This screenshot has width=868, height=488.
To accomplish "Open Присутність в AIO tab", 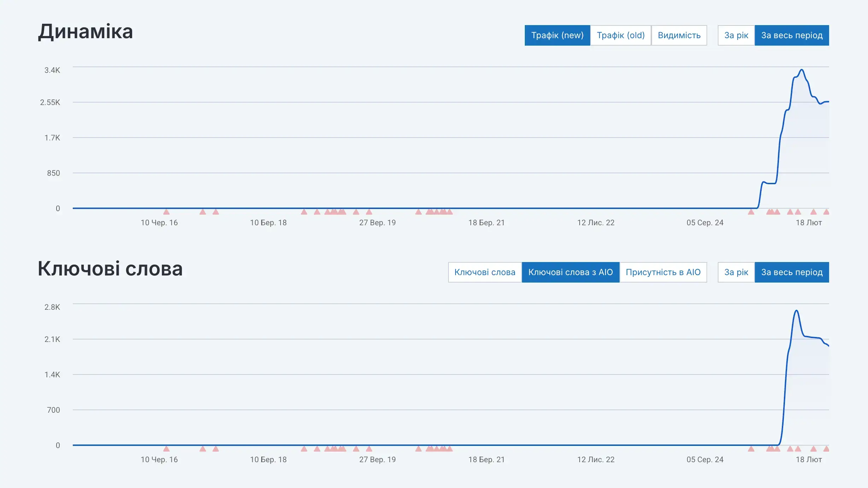I will coord(663,272).
